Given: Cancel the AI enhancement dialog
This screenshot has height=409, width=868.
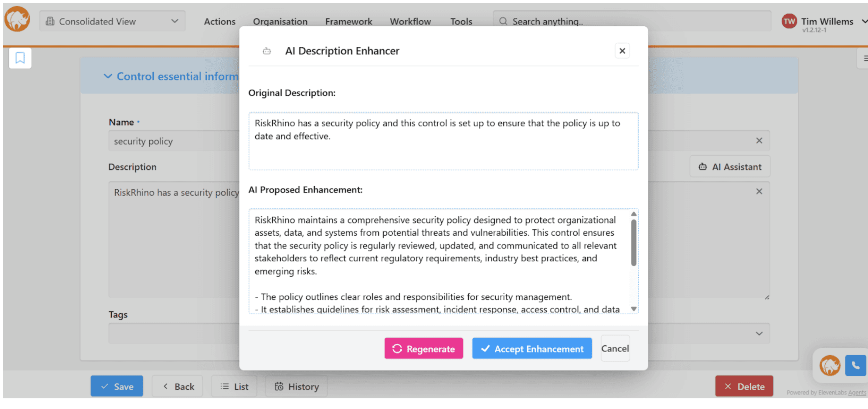Looking at the screenshot, I should pos(615,348).
